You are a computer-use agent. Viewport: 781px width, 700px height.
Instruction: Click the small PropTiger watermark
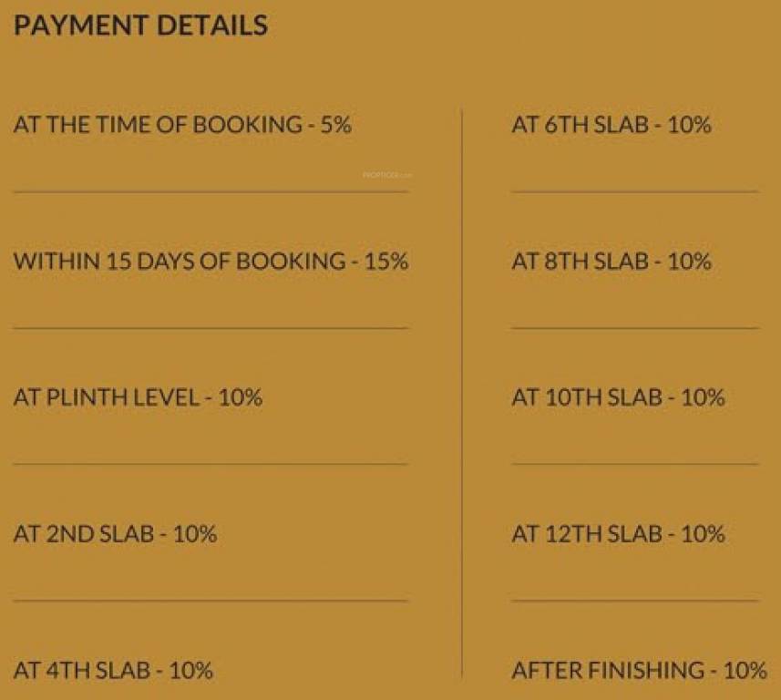click(388, 173)
